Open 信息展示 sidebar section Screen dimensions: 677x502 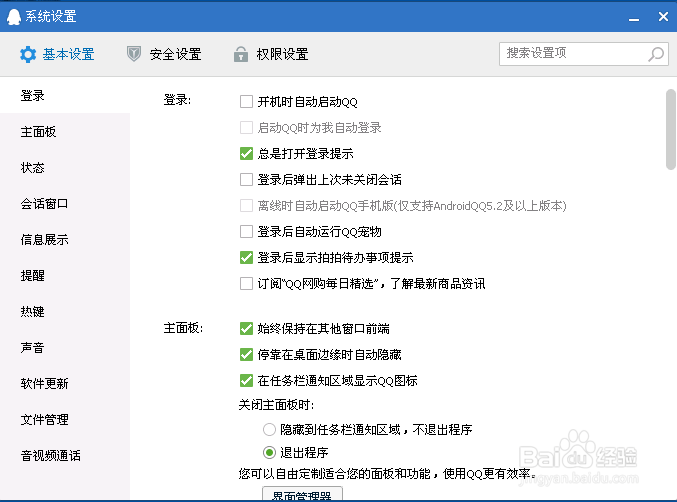point(65,239)
